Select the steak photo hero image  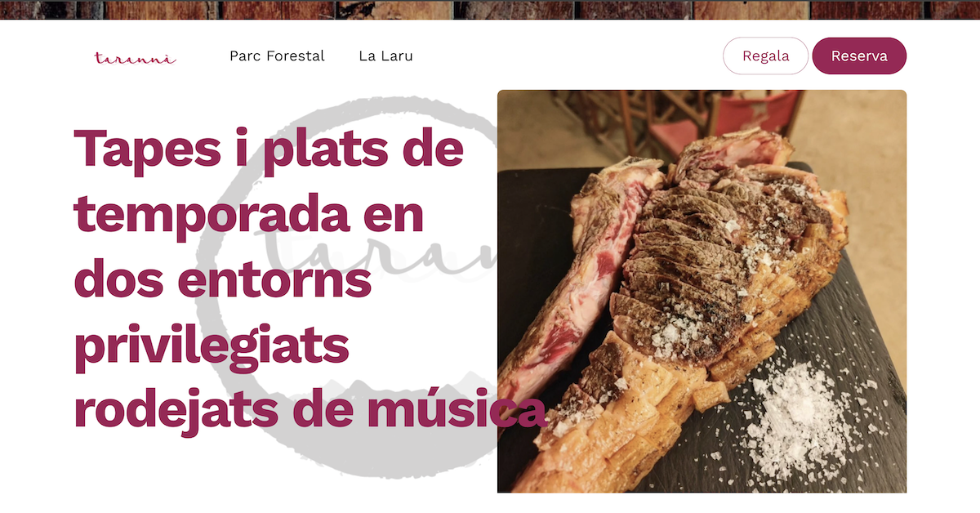click(702, 291)
